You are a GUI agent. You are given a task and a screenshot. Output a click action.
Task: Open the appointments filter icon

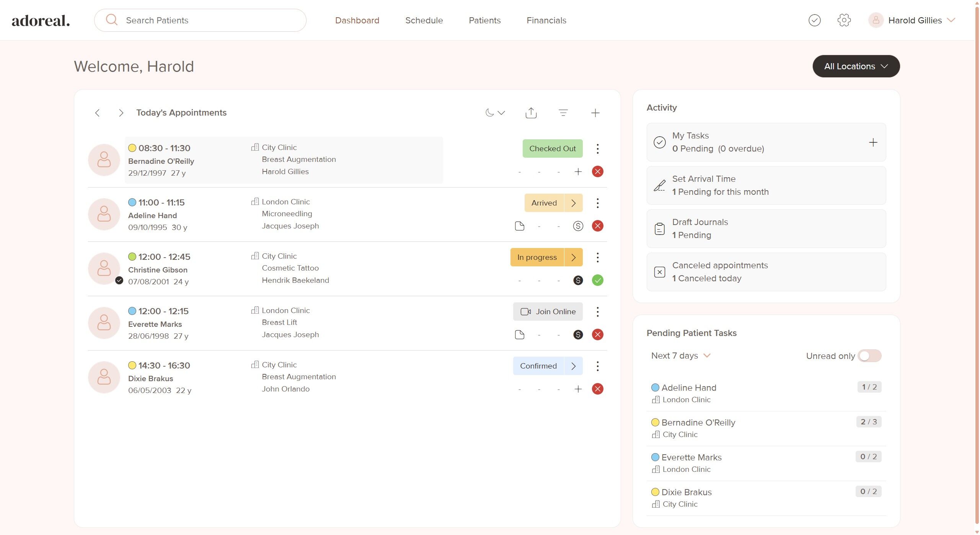563,113
